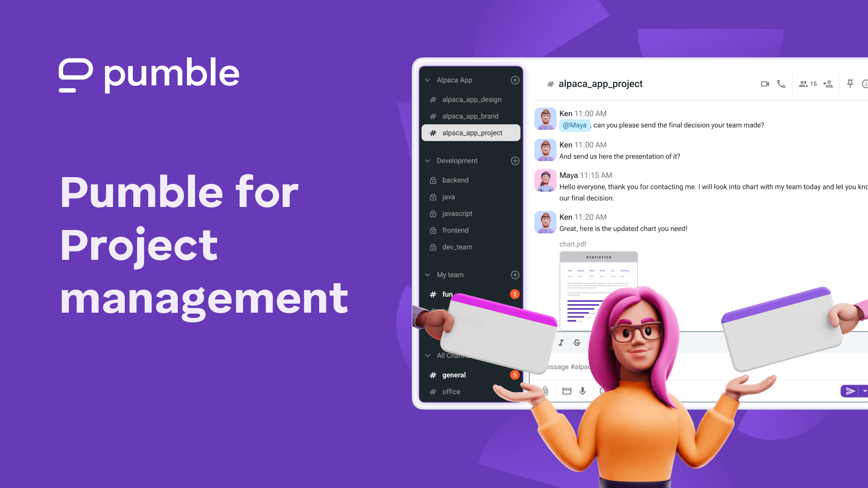Click the italic formatting icon in toolbar
The width and height of the screenshot is (868, 488).
point(561,343)
